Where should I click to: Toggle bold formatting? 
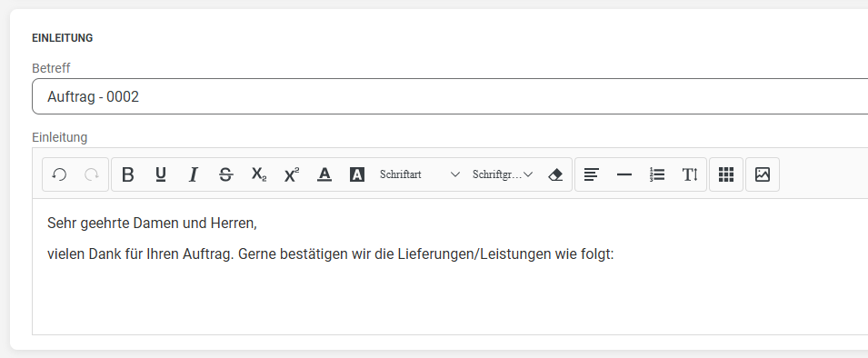pyautogui.click(x=128, y=174)
